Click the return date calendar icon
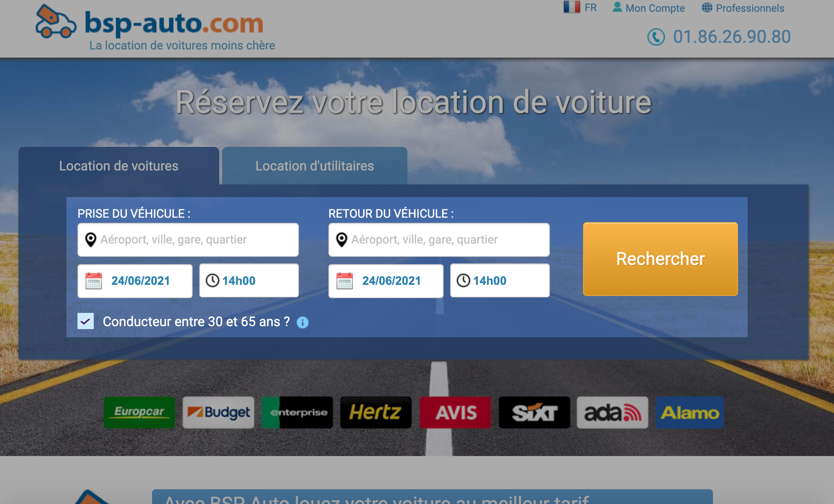Viewport: 834px width, 504px height. [345, 281]
